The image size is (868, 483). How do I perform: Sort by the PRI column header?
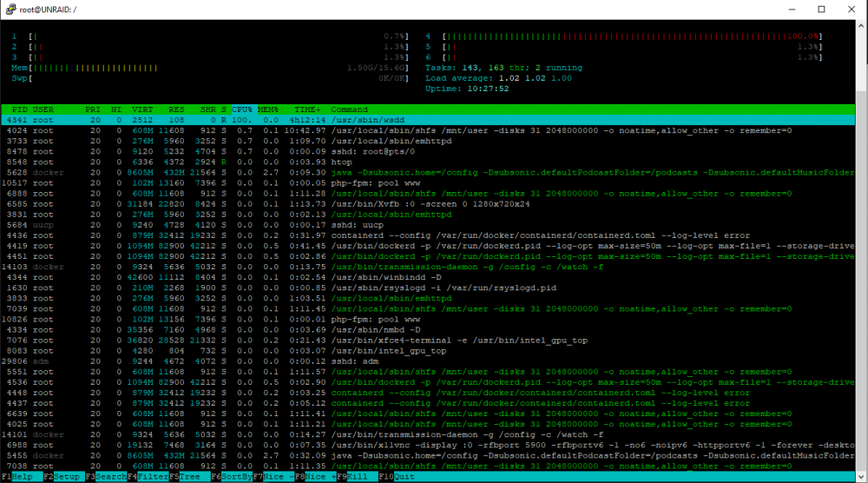[93, 109]
